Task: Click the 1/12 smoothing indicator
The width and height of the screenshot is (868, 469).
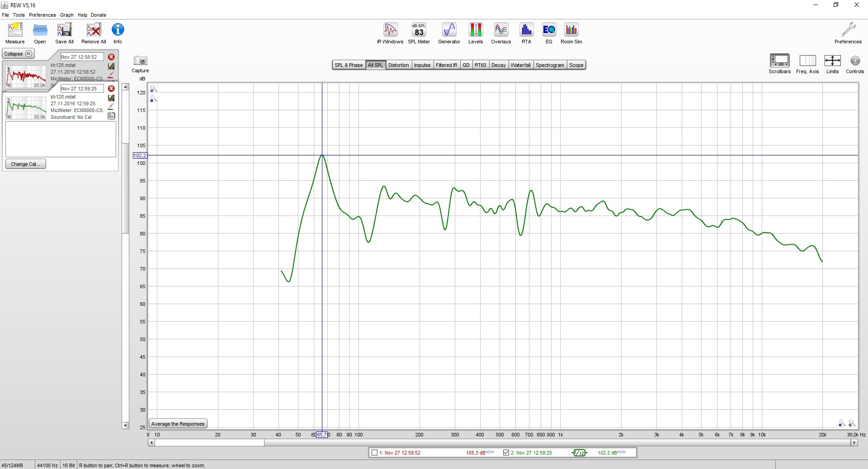Action: point(580,452)
